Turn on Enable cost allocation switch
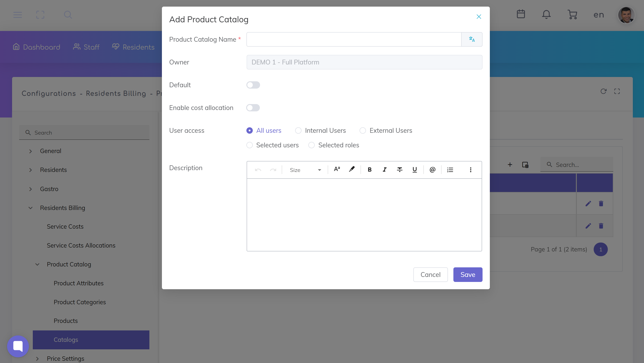 [253, 108]
